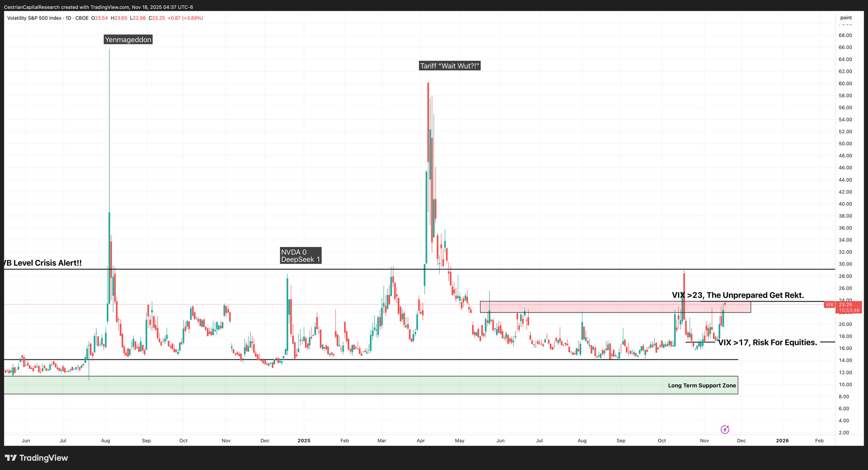Select the NVDA 0 DeepSeek 1 label
Viewport: 868px width, 470px height.
click(x=300, y=256)
